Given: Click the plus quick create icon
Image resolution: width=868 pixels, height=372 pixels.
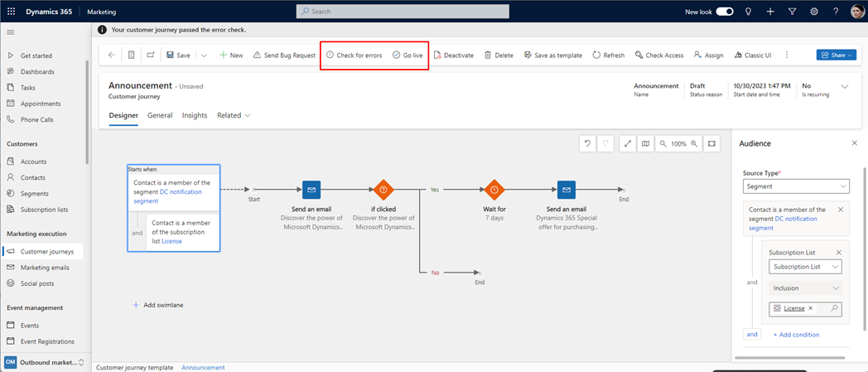Looking at the screenshot, I should [770, 11].
